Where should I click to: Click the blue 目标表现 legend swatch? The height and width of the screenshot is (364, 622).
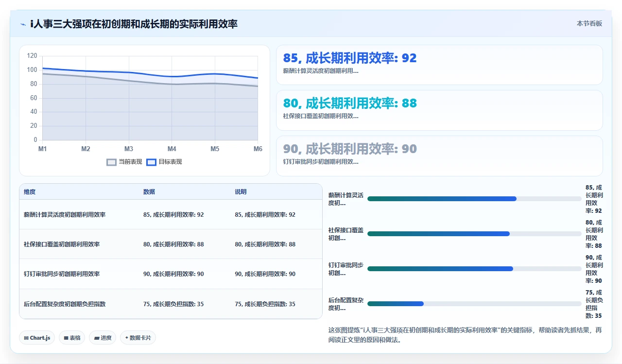click(151, 162)
